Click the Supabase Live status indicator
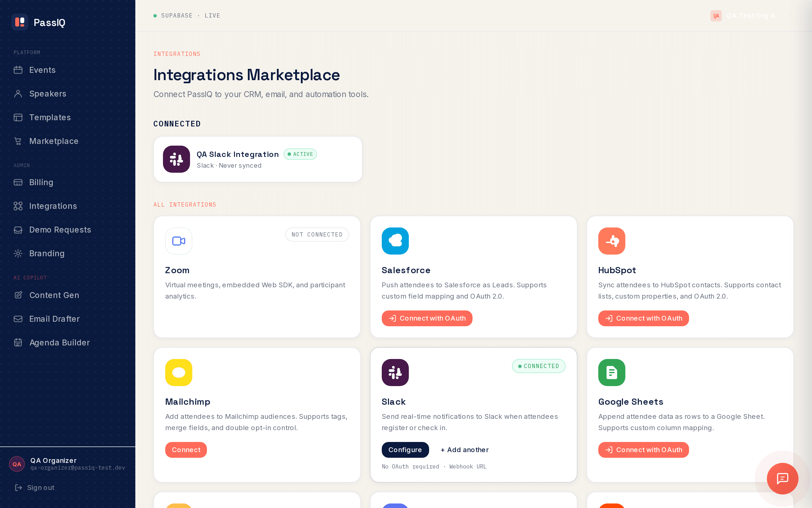 (187, 16)
